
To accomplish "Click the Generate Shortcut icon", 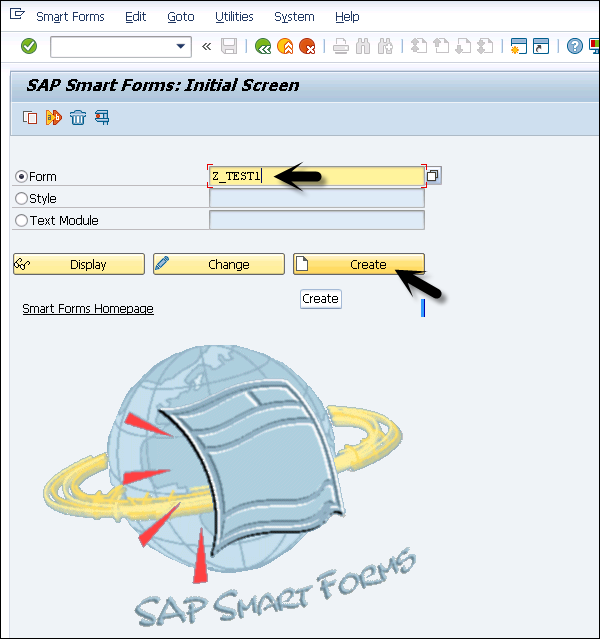I will [541, 46].
